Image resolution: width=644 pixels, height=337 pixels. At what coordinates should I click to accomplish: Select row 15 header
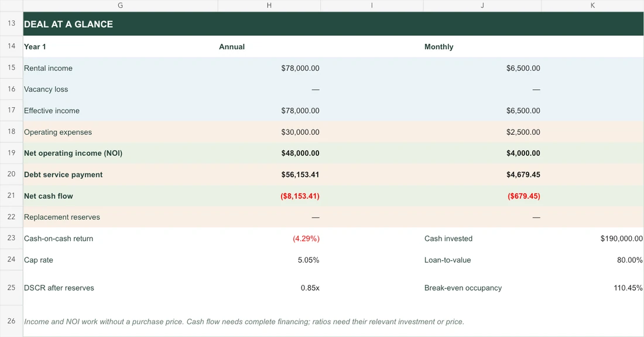(12, 67)
